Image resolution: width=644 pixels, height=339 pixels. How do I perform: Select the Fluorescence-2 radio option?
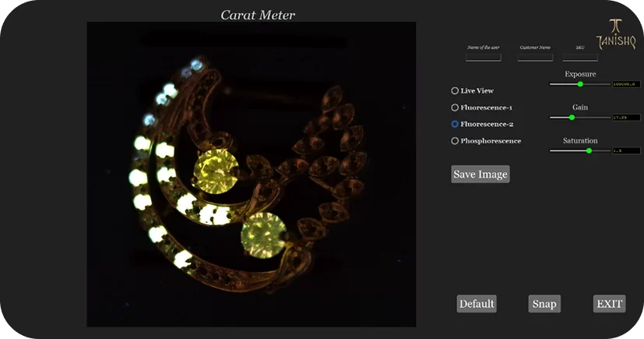point(455,124)
